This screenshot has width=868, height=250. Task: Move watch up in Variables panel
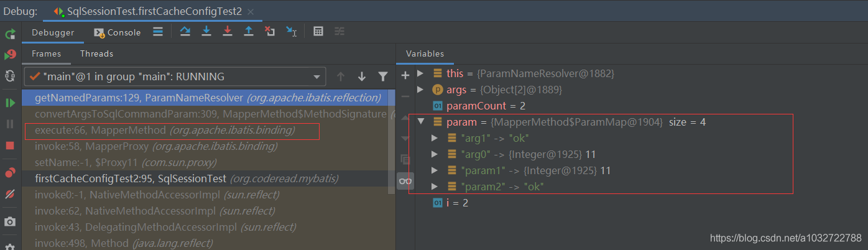tap(405, 118)
